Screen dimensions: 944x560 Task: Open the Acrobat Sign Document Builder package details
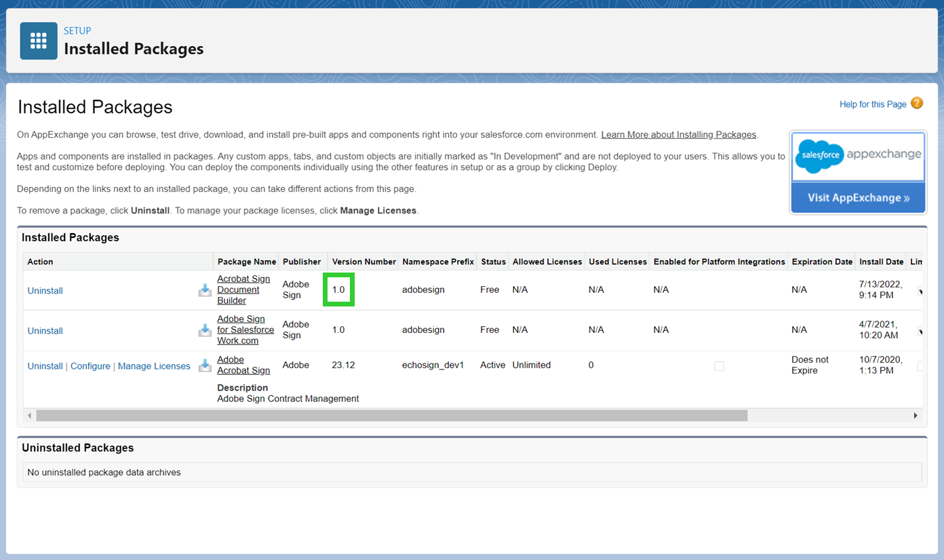click(x=243, y=289)
